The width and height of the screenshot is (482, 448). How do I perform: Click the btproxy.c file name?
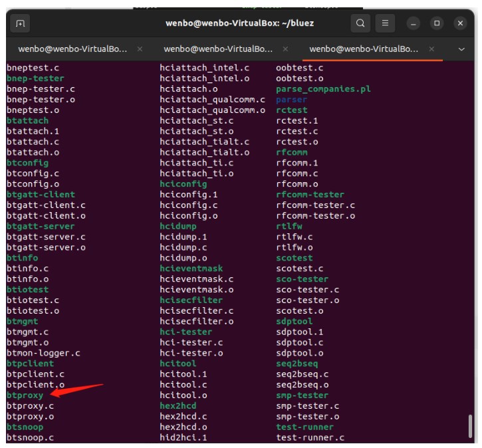pyautogui.click(x=30, y=406)
